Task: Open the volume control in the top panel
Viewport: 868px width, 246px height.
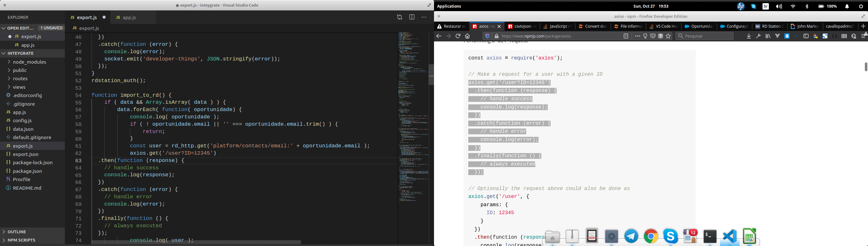Action: (779, 6)
